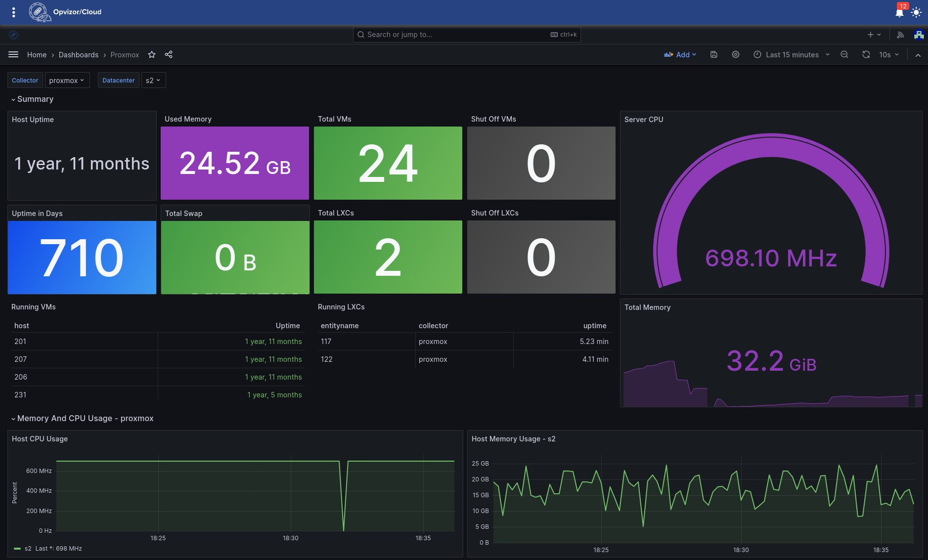Toggle light/dark theme with the brightness icon
The image size is (928, 560).
pyautogui.click(x=917, y=12)
